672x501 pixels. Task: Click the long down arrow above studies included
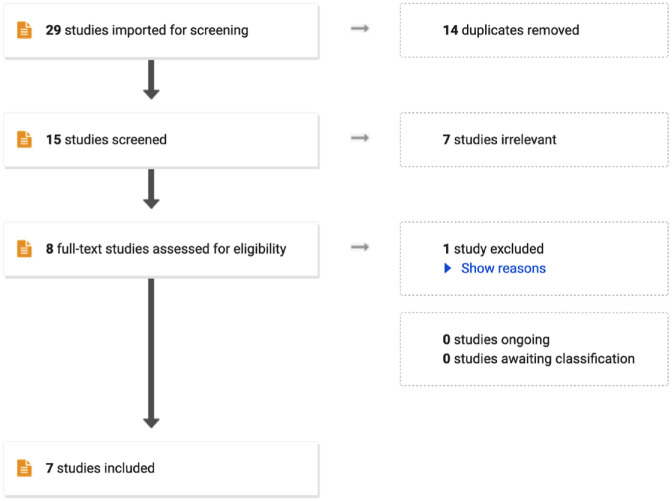pyautogui.click(x=151, y=352)
